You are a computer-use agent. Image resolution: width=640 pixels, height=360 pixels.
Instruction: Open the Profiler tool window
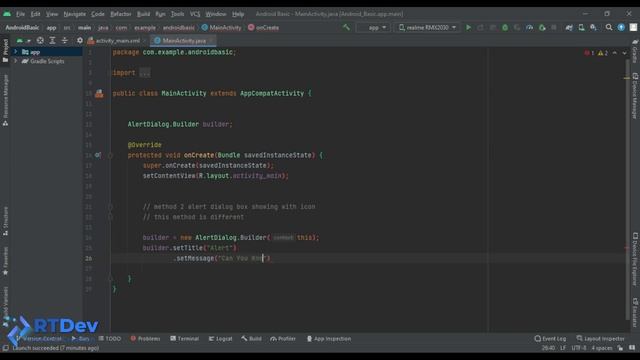pos(283,339)
